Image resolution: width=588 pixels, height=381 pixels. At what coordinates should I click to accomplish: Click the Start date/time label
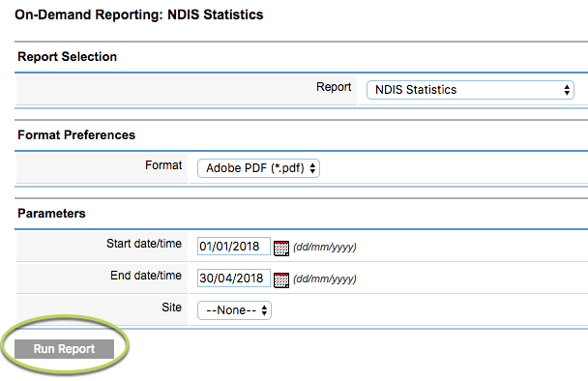coord(144,244)
